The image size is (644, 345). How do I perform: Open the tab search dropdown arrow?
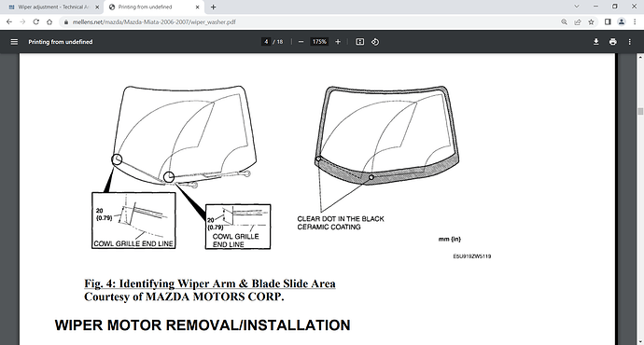click(x=577, y=7)
